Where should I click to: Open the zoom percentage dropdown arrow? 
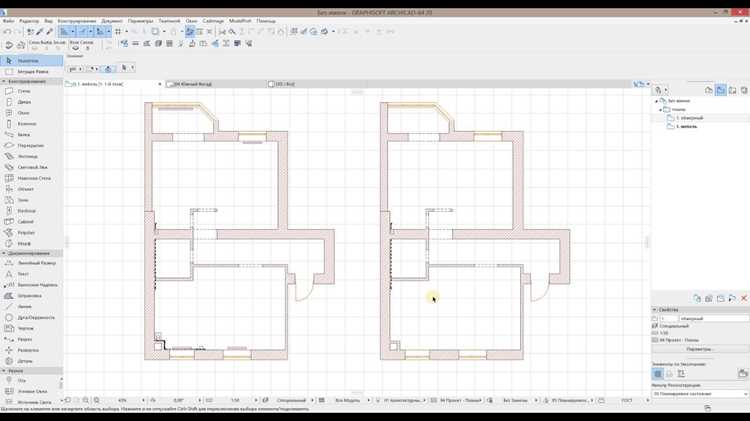tap(143, 400)
